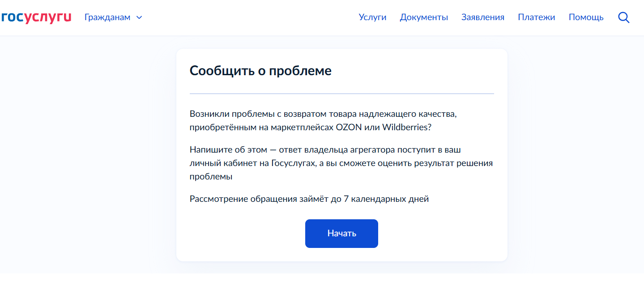Click paragraph starting Напишите об этом
Image resolution: width=644 pixels, height=290 pixels.
click(x=341, y=163)
